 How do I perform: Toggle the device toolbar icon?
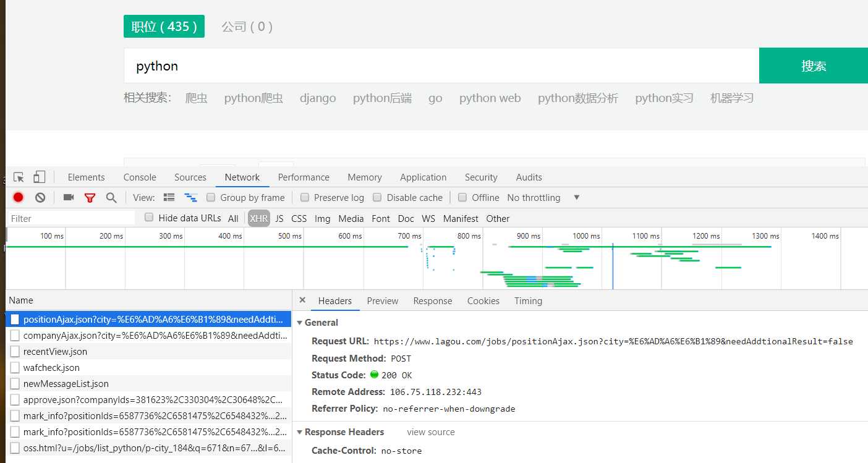[x=39, y=177]
